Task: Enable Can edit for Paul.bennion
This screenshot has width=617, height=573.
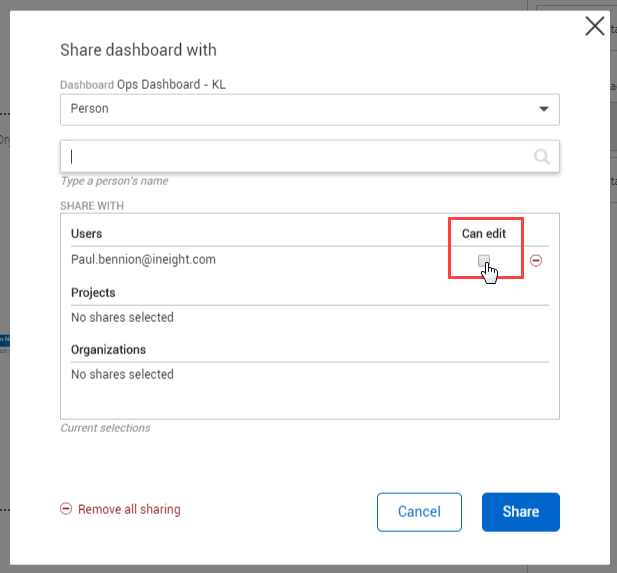Action: click(x=484, y=261)
